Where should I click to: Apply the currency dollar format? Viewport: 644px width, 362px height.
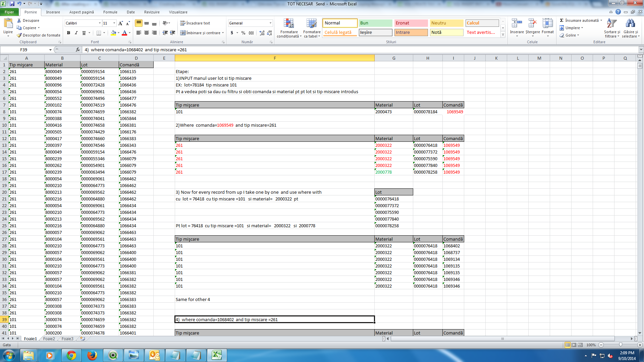pyautogui.click(x=232, y=33)
